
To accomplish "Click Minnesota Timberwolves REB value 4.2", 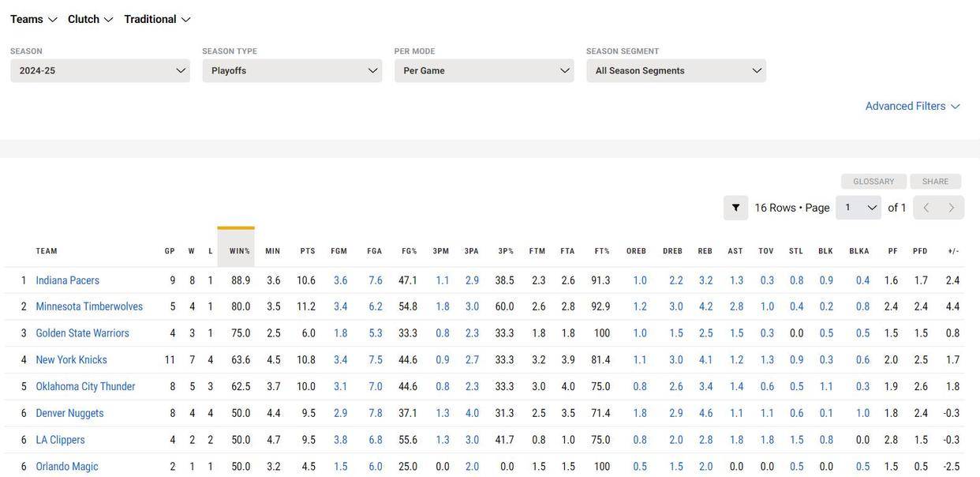I will 706,306.
